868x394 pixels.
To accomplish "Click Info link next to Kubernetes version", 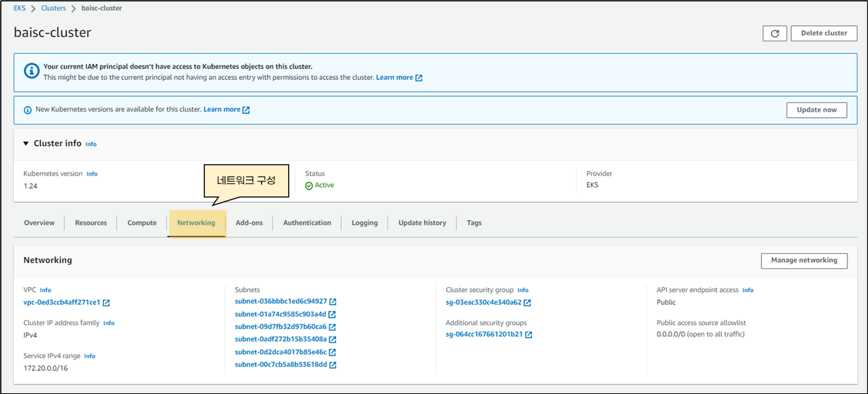I will 92,174.
